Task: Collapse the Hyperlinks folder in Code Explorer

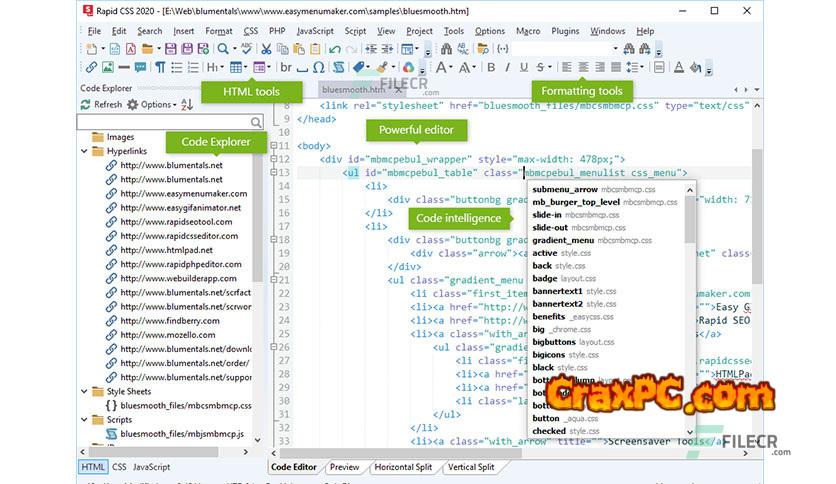Action: click(84, 152)
